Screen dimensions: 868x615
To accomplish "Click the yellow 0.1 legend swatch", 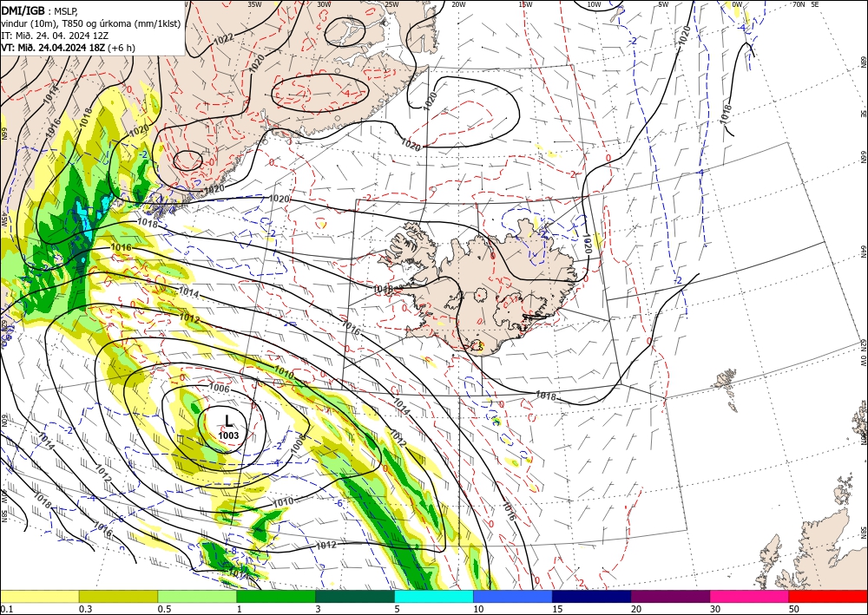I will (x=39, y=596).
